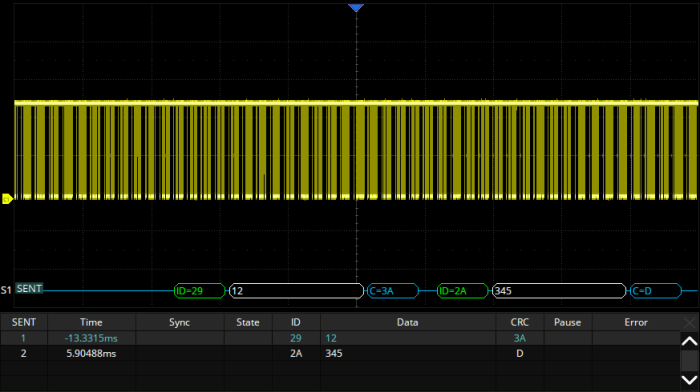Screen dimensions: 700x392
Task: Select row 2 in the decode list
Action: pos(340,353)
